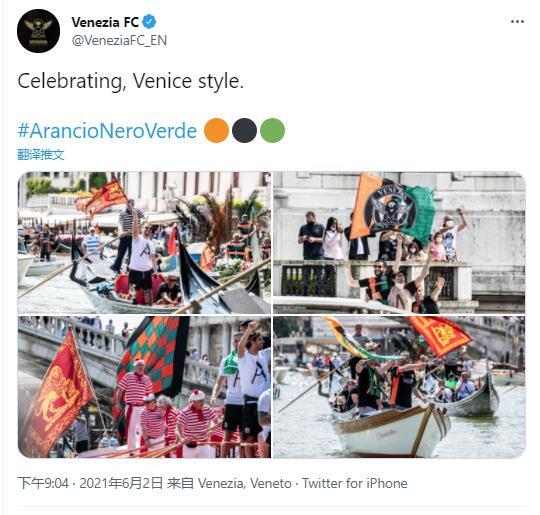Image resolution: width=540 pixels, height=515 pixels.
Task: Open the bottom-right white boat photo
Action: [399, 387]
